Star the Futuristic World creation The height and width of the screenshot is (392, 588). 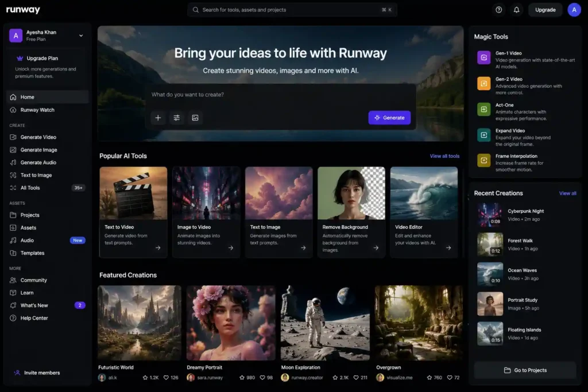pyautogui.click(x=145, y=378)
